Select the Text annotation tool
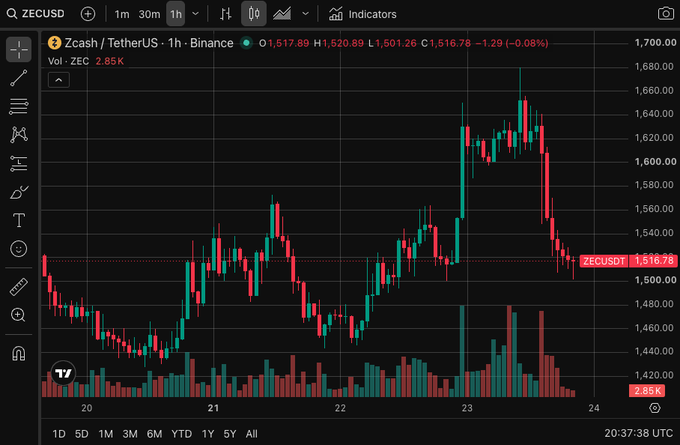 19,220
